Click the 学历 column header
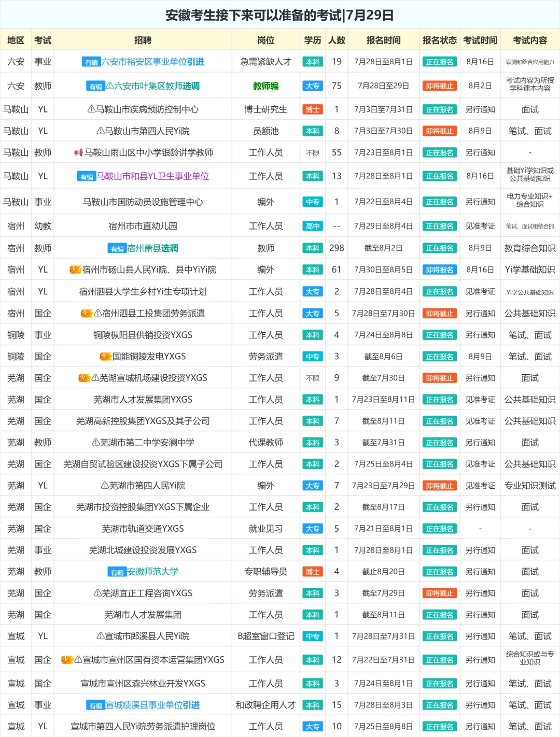 (x=313, y=40)
